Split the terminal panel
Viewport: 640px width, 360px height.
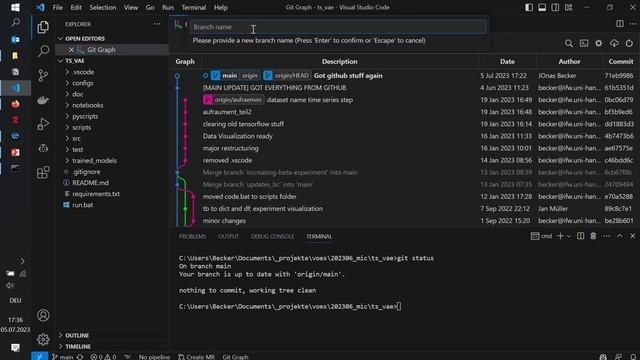(x=580, y=236)
